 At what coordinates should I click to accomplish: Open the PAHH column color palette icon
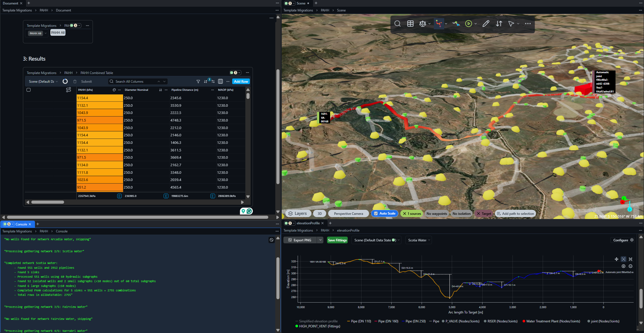[x=114, y=90]
